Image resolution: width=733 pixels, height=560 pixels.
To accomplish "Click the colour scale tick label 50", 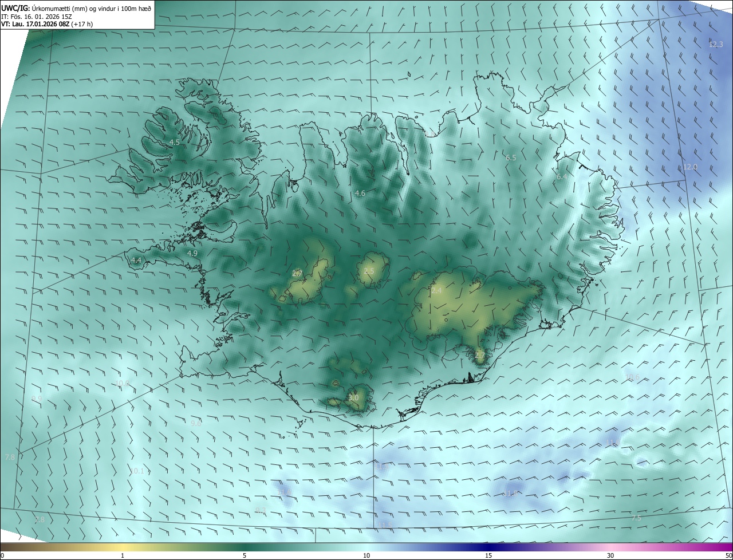I will pos(728,555).
